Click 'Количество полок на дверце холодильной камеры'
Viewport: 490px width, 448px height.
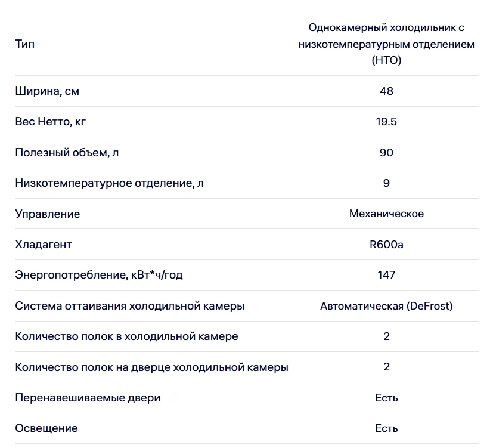tap(151, 367)
